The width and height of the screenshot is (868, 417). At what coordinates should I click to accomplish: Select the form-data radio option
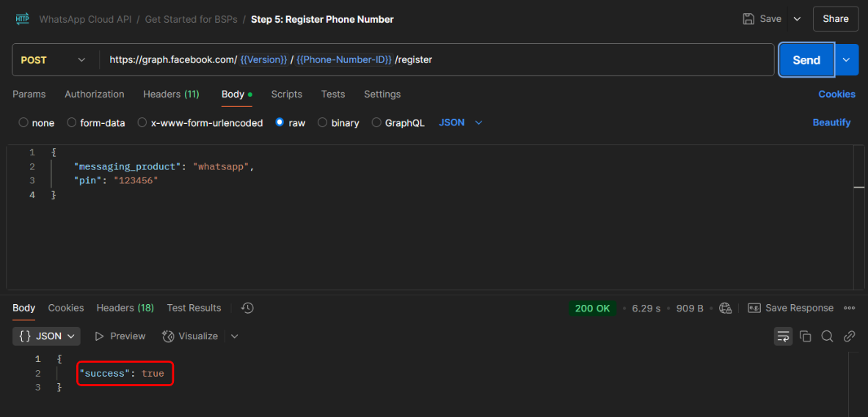(x=72, y=123)
